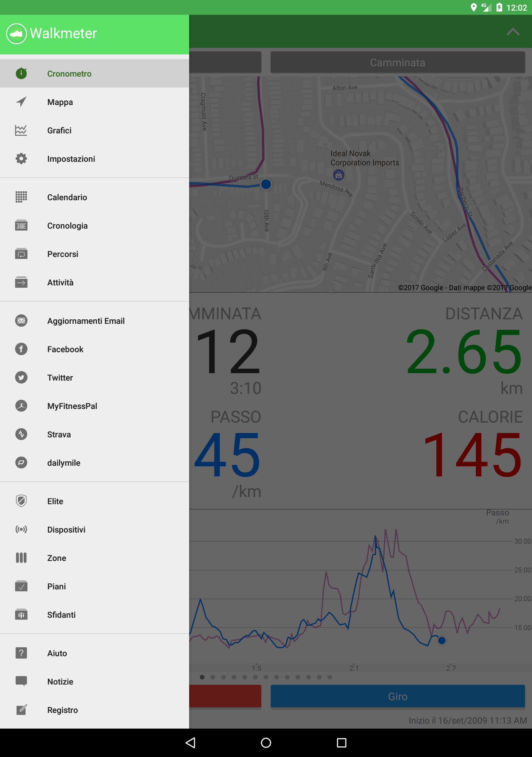This screenshot has width=532, height=757.
Task: Tap the Dispositivi sensor icon
Action: point(21,529)
